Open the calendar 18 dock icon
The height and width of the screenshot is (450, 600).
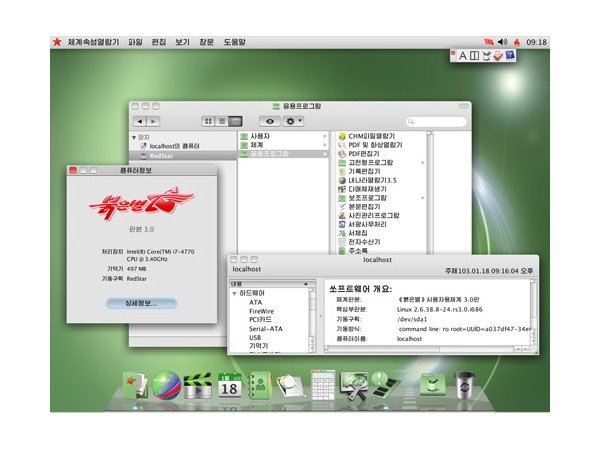229,386
